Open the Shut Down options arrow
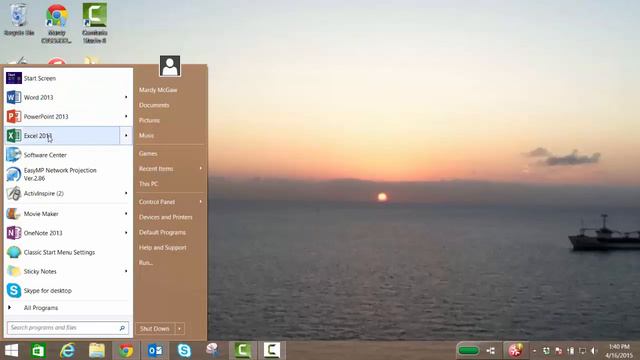640x360 pixels. (x=180, y=329)
